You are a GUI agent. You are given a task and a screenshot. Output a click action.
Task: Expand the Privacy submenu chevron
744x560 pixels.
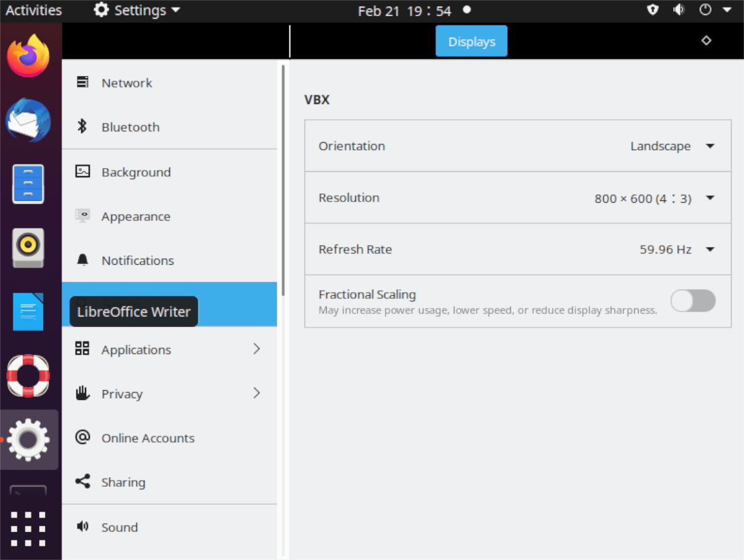pos(257,393)
